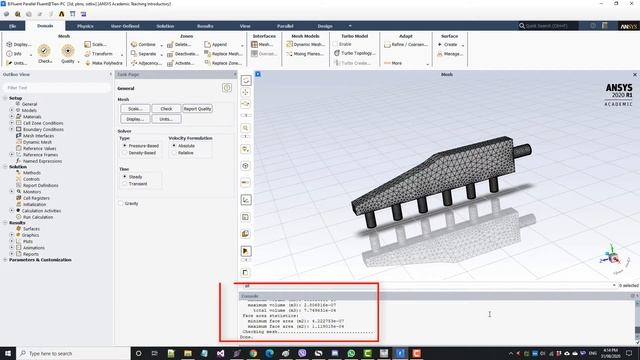Click the Filter Text field in Outline View
This screenshot has width=640, height=360.
56,88
